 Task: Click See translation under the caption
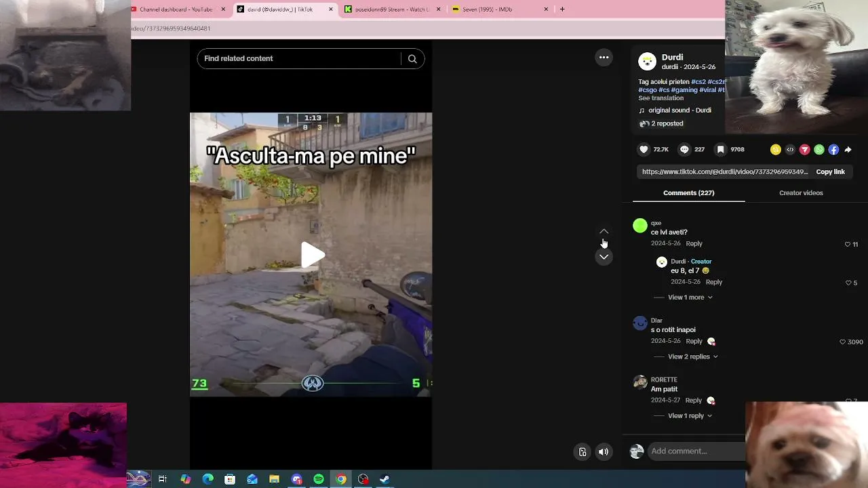pyautogui.click(x=660, y=98)
